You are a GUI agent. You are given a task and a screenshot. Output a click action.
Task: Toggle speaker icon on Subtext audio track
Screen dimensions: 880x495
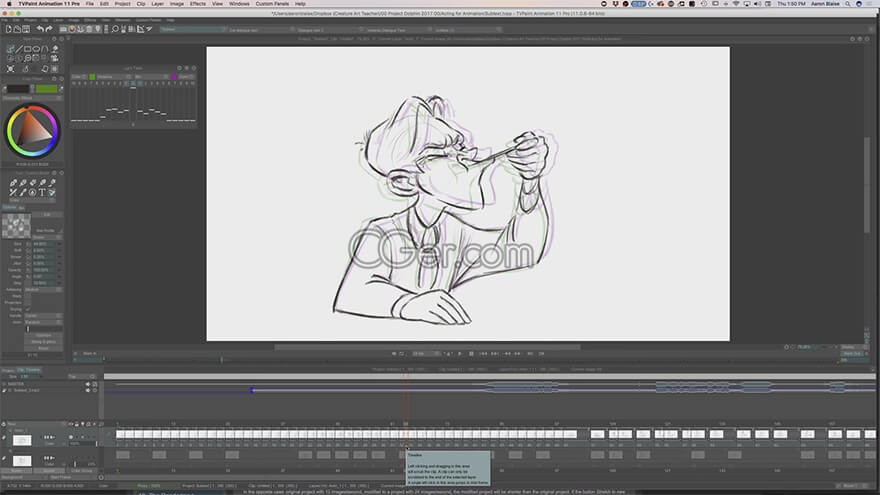pyautogui.click(x=88, y=390)
